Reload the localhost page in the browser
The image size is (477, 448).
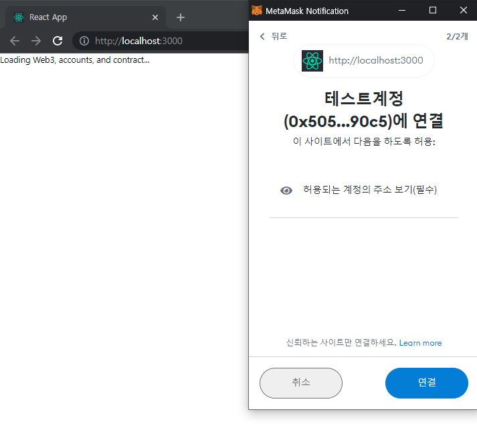click(58, 41)
